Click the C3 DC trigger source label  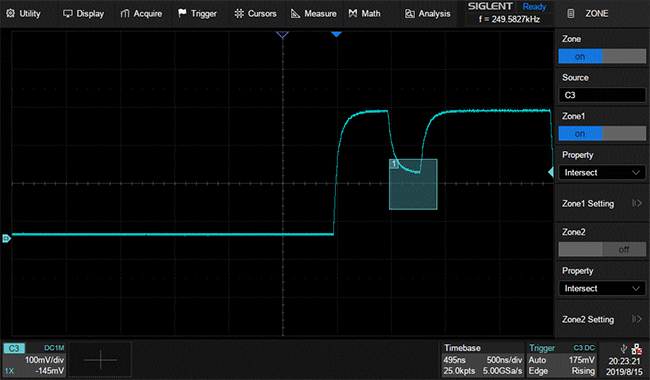pyautogui.click(x=584, y=348)
